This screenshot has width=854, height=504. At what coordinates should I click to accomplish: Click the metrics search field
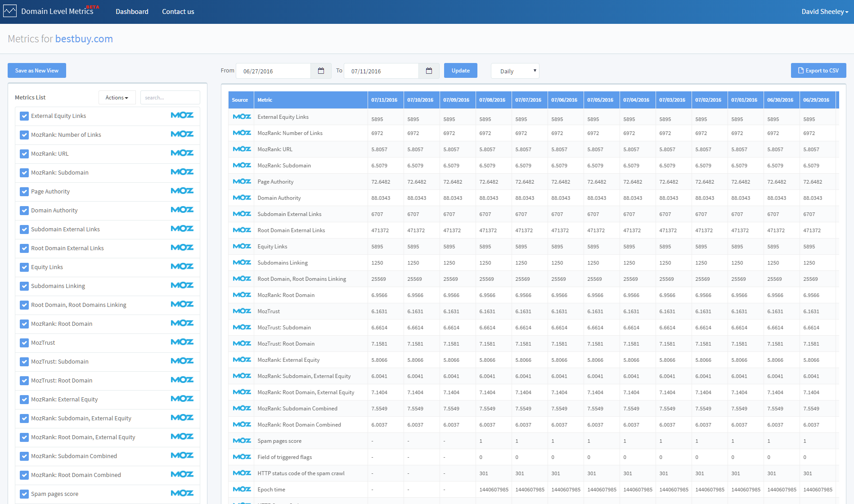point(170,97)
